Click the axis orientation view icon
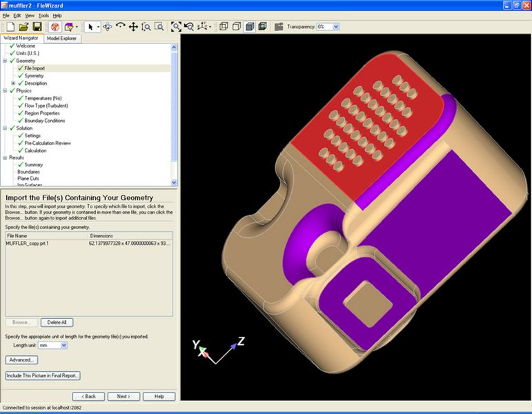This screenshot has width=532, height=414. 202,26
